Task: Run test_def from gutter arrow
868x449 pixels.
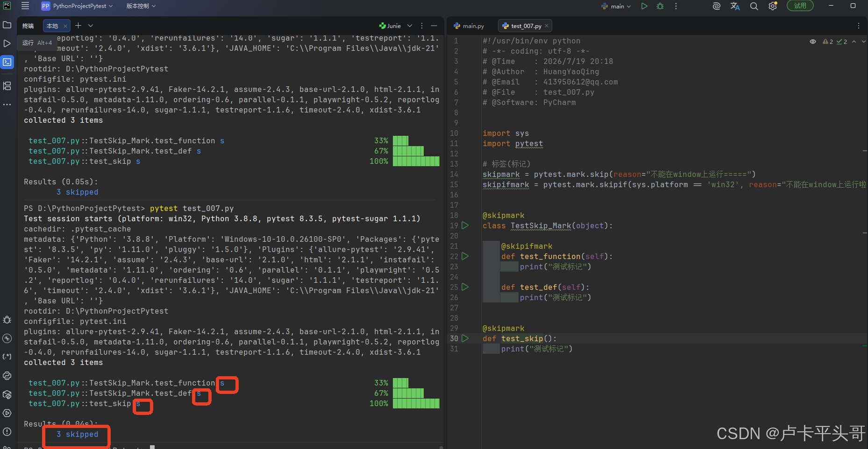Action: tap(465, 287)
